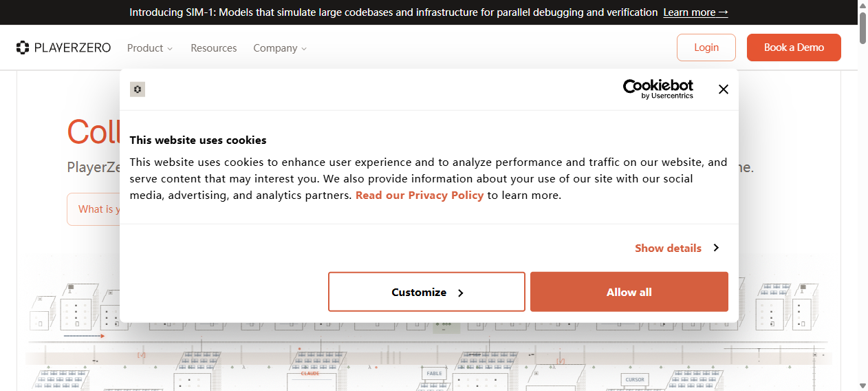Open the Read our Privacy Policy link
This screenshot has width=868, height=391.
[420, 195]
